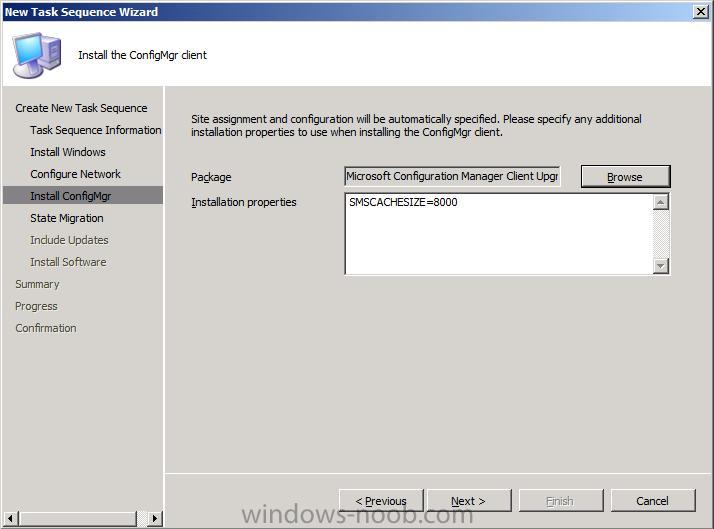714x529 pixels.
Task: Select Confirmation step in sidebar
Action: [46, 328]
